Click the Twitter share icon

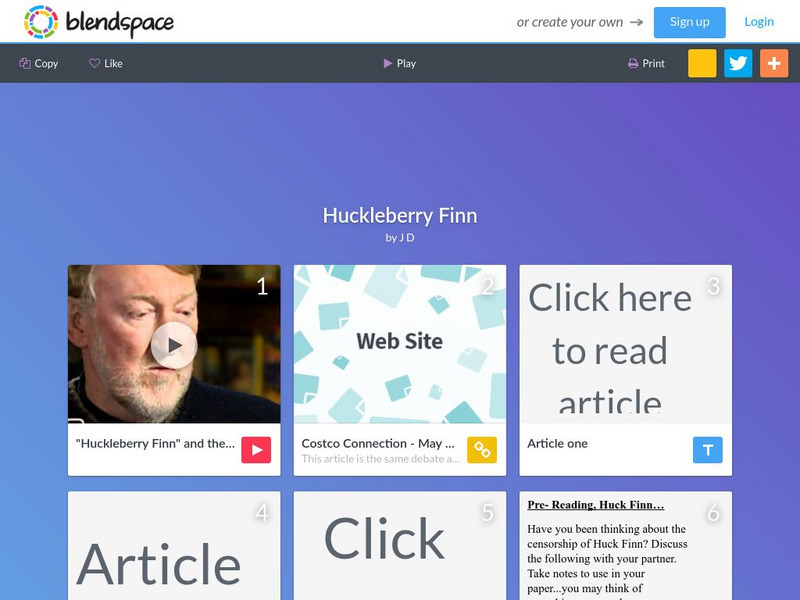point(738,63)
